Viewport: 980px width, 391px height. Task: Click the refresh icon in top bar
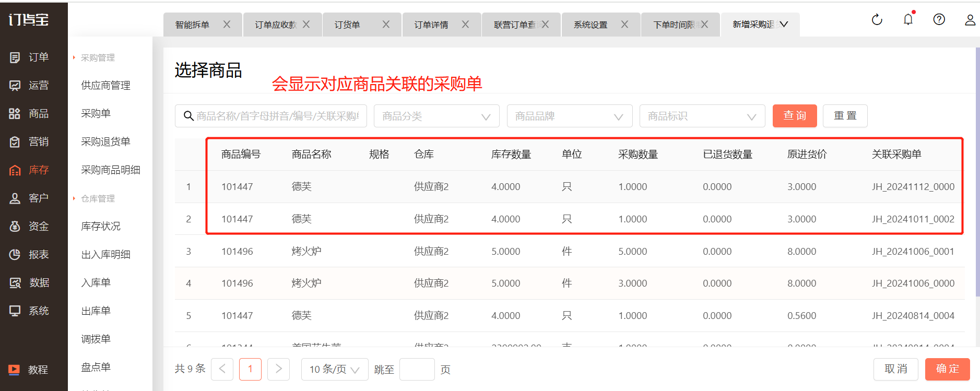point(877,20)
